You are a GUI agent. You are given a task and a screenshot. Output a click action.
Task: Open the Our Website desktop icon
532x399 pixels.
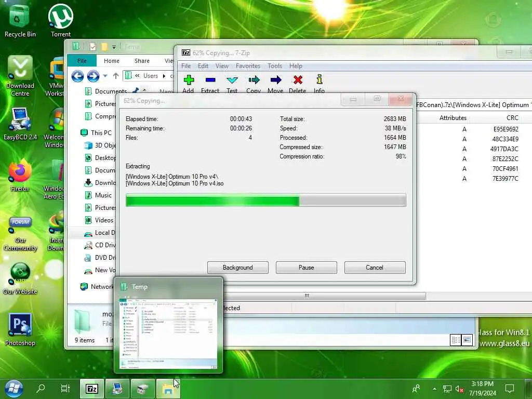tap(20, 278)
